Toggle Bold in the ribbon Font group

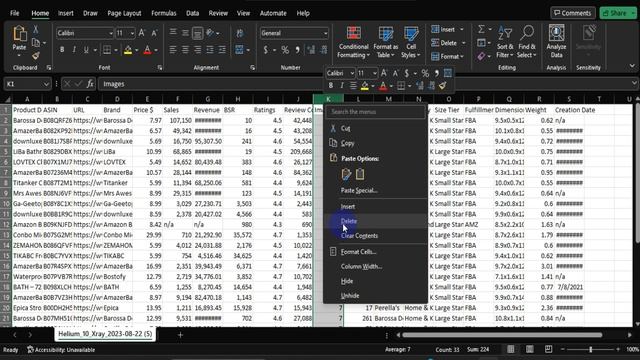[62, 50]
